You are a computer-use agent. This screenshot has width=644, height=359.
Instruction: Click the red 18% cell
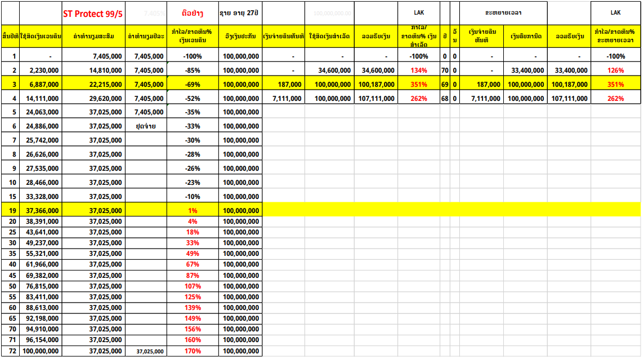tap(193, 232)
